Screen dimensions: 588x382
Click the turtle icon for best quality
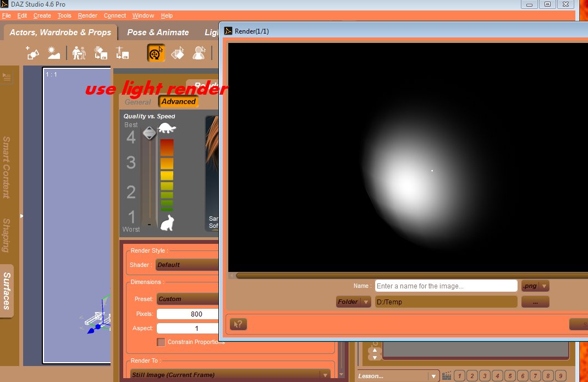(x=167, y=128)
